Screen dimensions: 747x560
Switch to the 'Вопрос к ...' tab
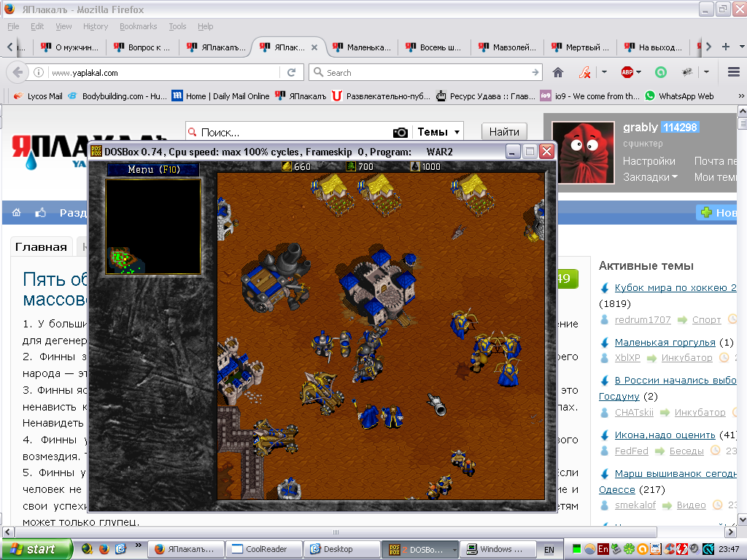pyautogui.click(x=142, y=47)
